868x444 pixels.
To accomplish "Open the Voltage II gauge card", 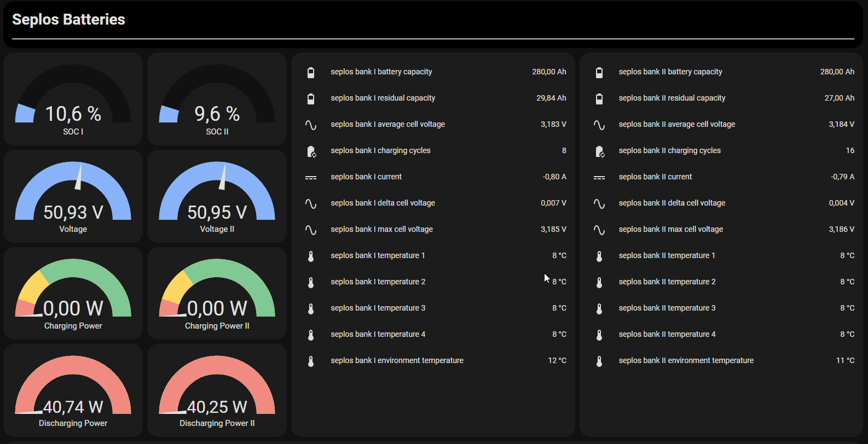I will (217, 196).
